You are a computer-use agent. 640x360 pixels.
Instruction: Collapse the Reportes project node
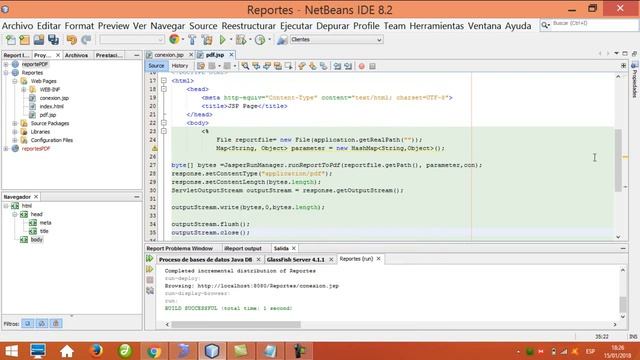point(6,73)
